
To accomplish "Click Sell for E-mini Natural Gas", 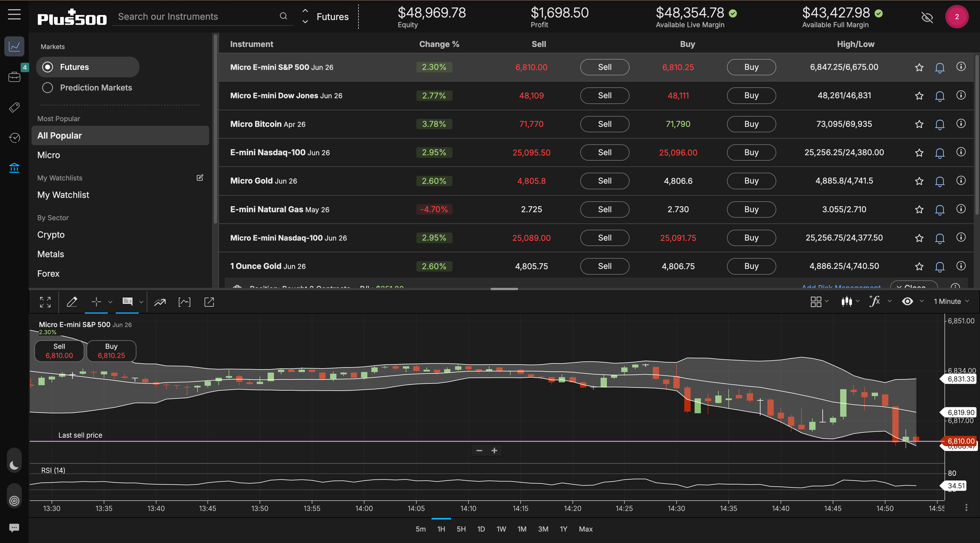I will tap(605, 210).
